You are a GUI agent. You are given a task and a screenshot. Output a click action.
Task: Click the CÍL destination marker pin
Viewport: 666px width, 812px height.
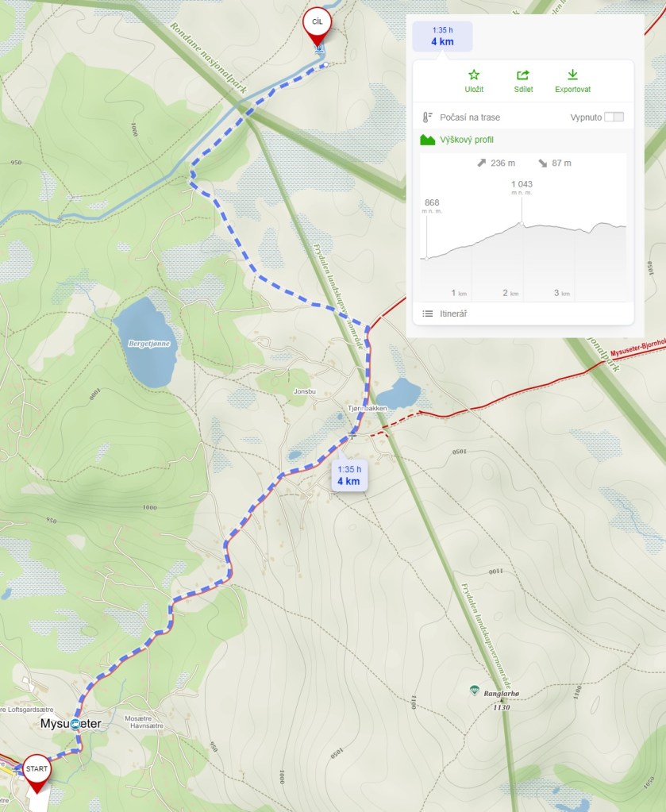(317, 26)
